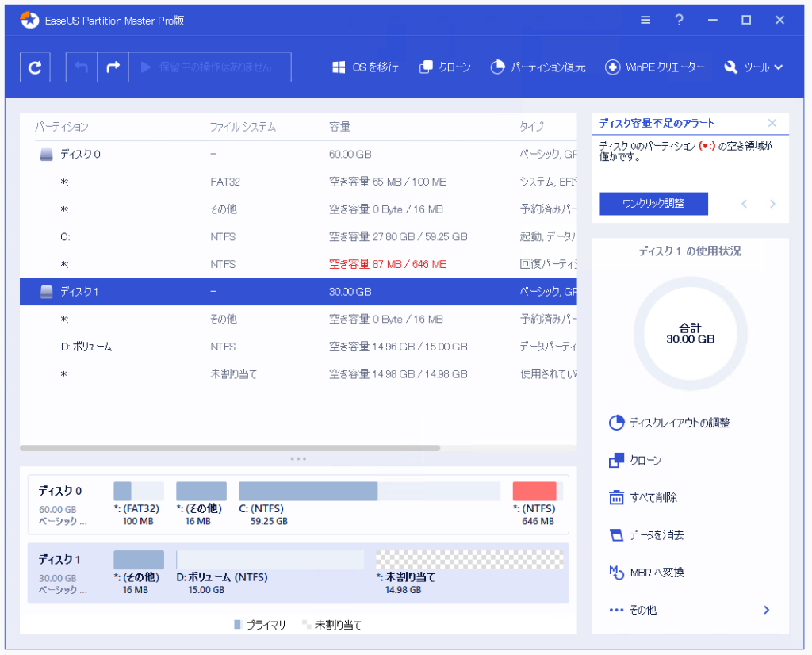Click the プライマリ legend swatch
812x655 pixels.
238,624
